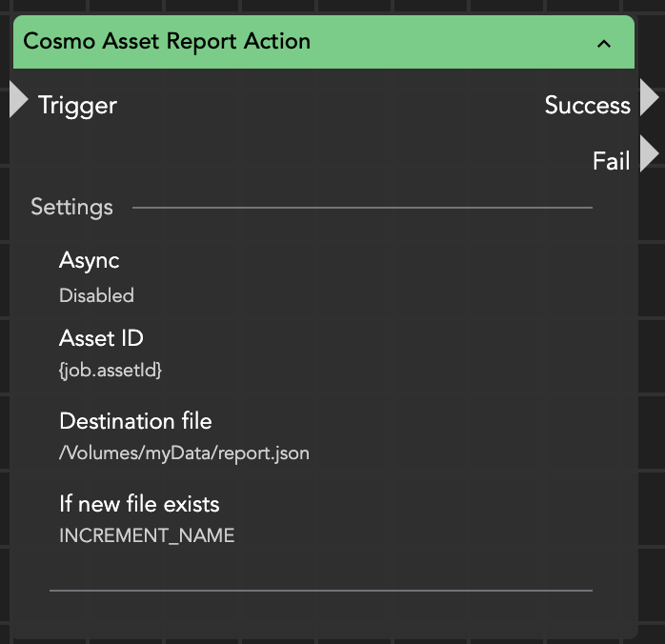The height and width of the screenshot is (644, 665).
Task: Click the Success output label
Action: 587,105
